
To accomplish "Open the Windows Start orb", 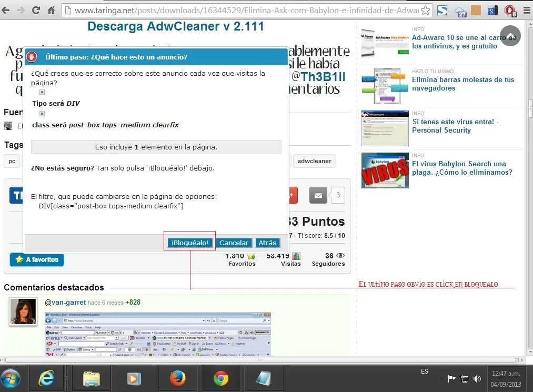I will tap(11, 378).
